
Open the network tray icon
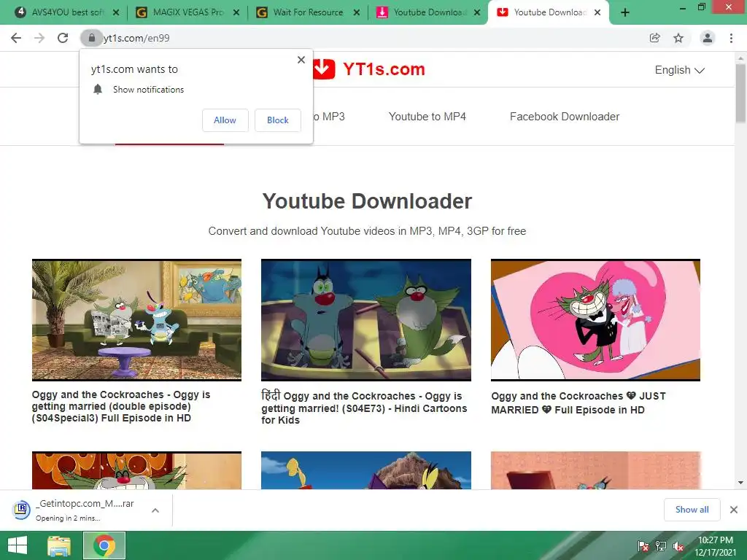(661, 546)
